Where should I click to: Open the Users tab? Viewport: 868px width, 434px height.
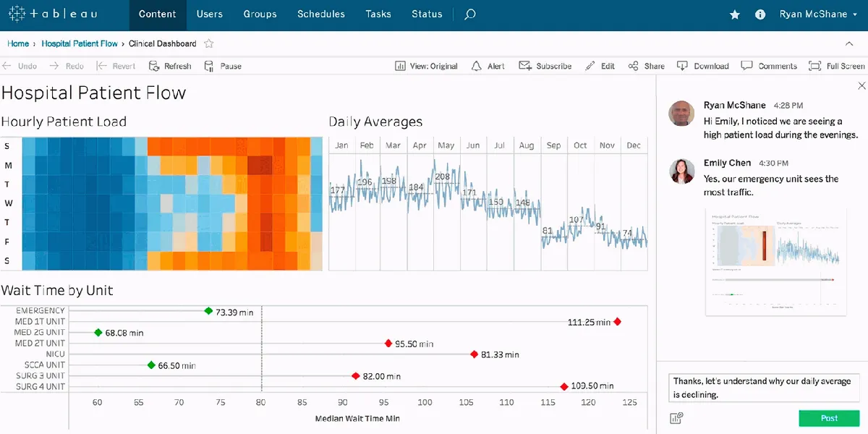[210, 14]
